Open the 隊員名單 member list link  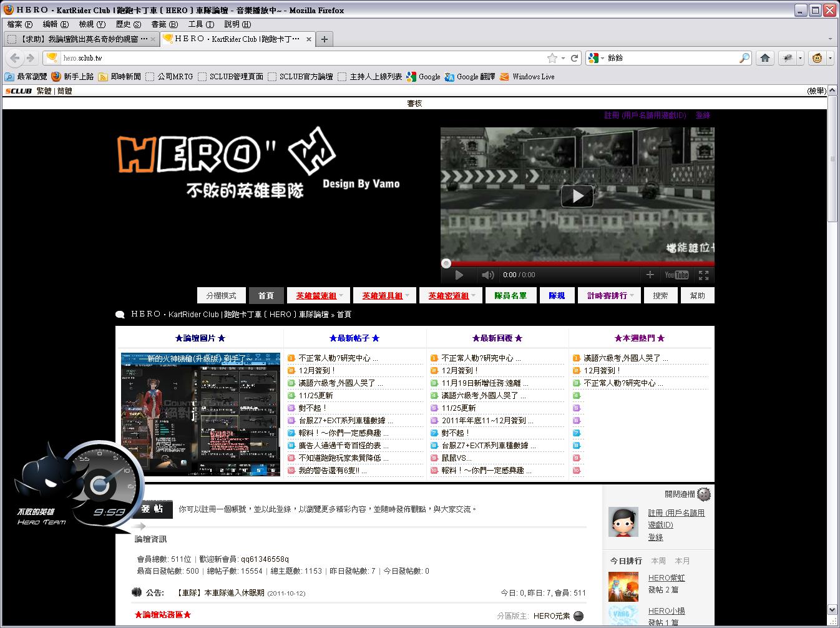click(510, 296)
